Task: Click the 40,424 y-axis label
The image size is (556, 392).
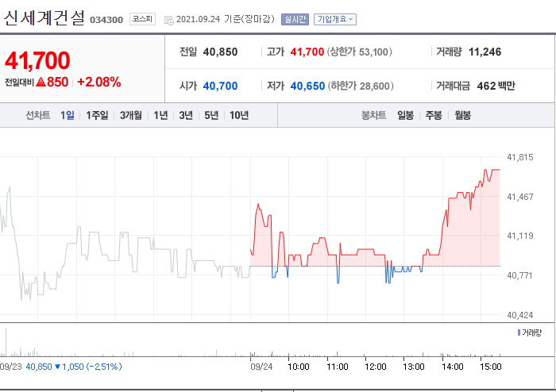Action: pyautogui.click(x=519, y=315)
